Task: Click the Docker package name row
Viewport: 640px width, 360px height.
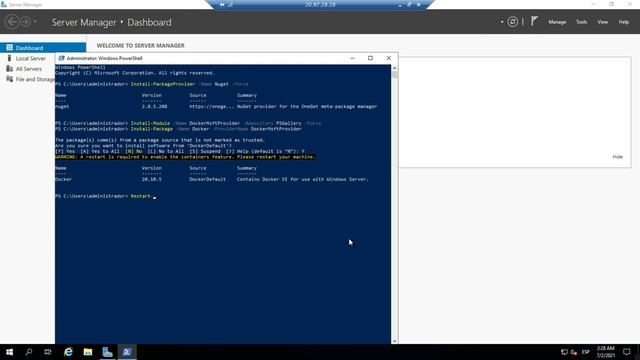Action: pos(211,179)
